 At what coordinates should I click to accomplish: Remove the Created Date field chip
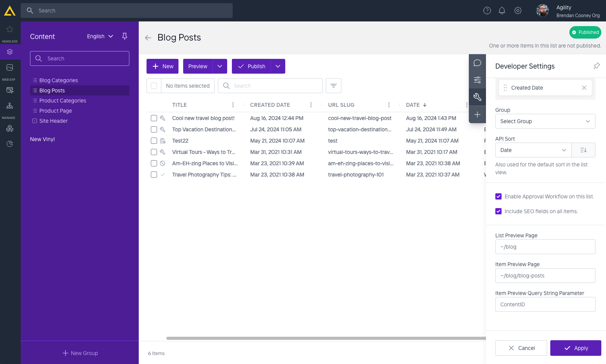584,88
